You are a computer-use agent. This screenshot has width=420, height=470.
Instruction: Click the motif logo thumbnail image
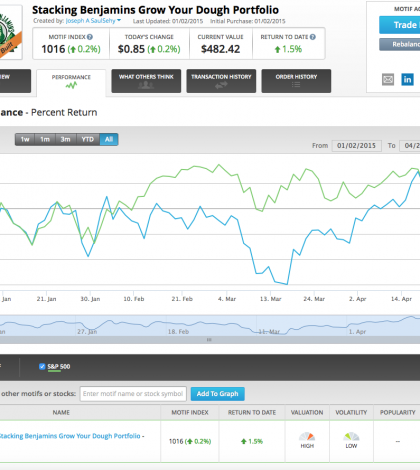(10, 32)
